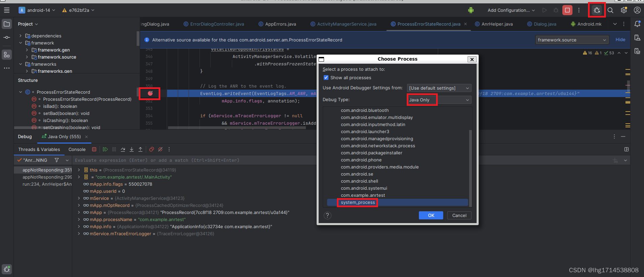This screenshot has height=277, width=644.
Task: Open More tool windows ellipsis in left sidebar
Action: click(x=7, y=68)
